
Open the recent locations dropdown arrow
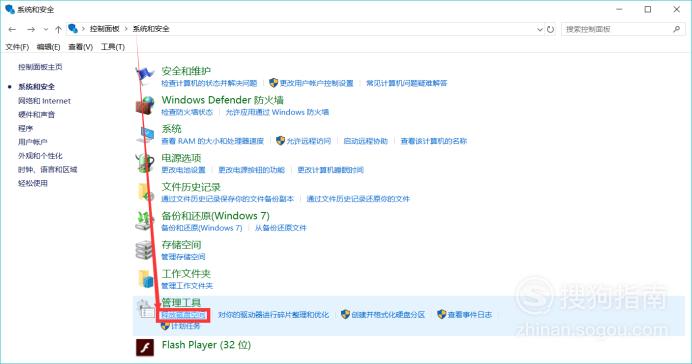coord(46,29)
